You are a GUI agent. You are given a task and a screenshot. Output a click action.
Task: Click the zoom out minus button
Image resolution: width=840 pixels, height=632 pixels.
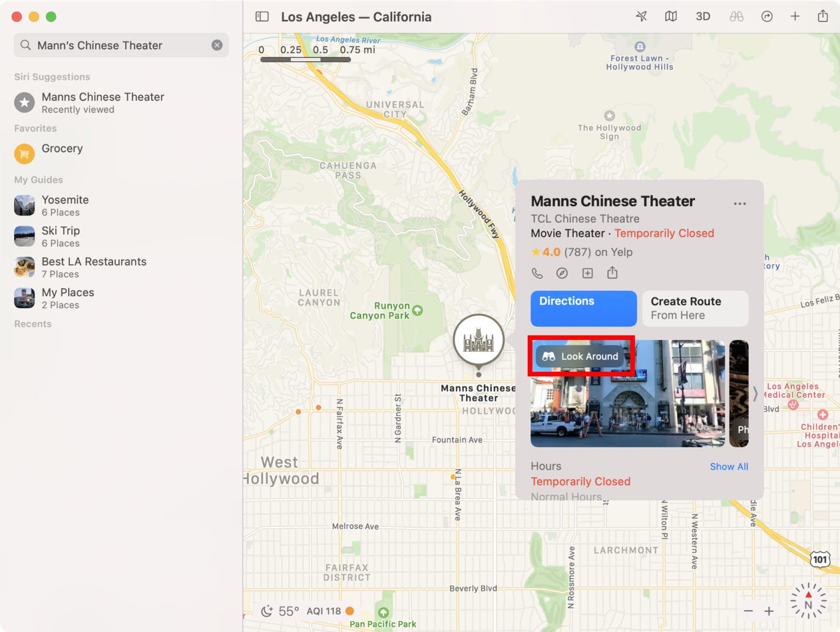click(748, 611)
